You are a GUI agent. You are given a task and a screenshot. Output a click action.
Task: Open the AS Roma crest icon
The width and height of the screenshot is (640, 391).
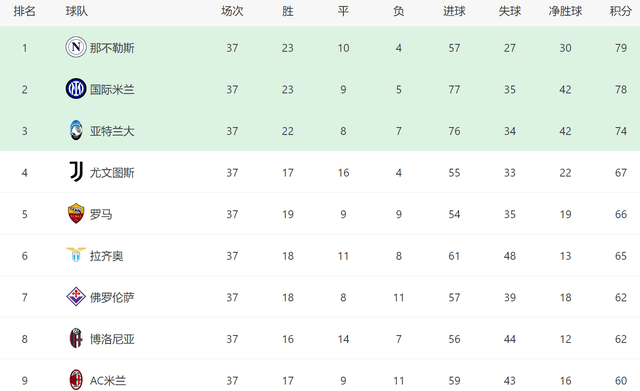tap(76, 213)
